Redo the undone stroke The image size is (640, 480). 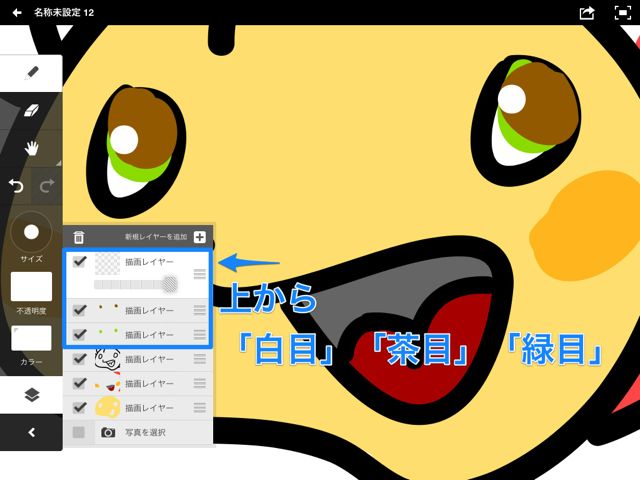point(47,186)
